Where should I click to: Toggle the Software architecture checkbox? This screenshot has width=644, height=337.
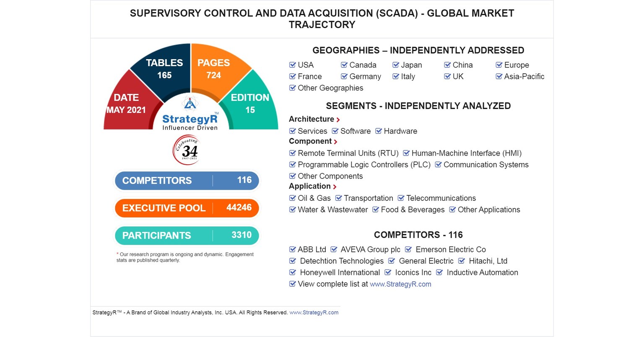tap(335, 131)
